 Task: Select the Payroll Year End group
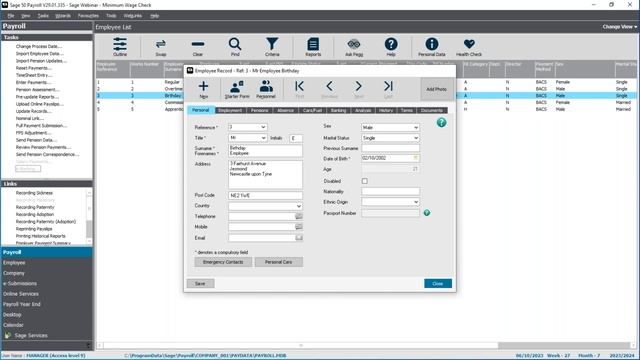(x=47, y=304)
